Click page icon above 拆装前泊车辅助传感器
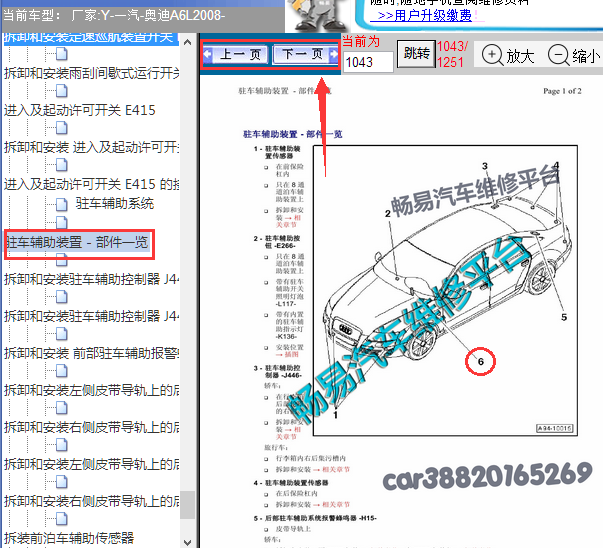The width and height of the screenshot is (603, 548). pos(62,519)
